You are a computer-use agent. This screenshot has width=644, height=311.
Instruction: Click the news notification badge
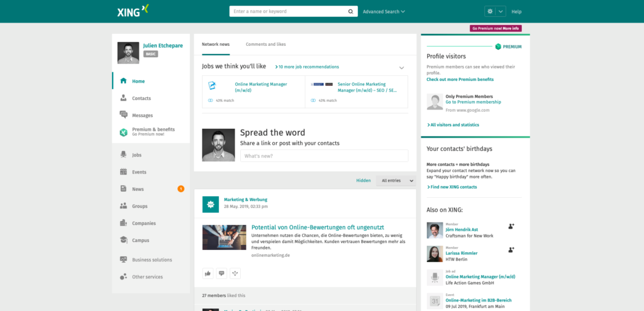tap(180, 188)
